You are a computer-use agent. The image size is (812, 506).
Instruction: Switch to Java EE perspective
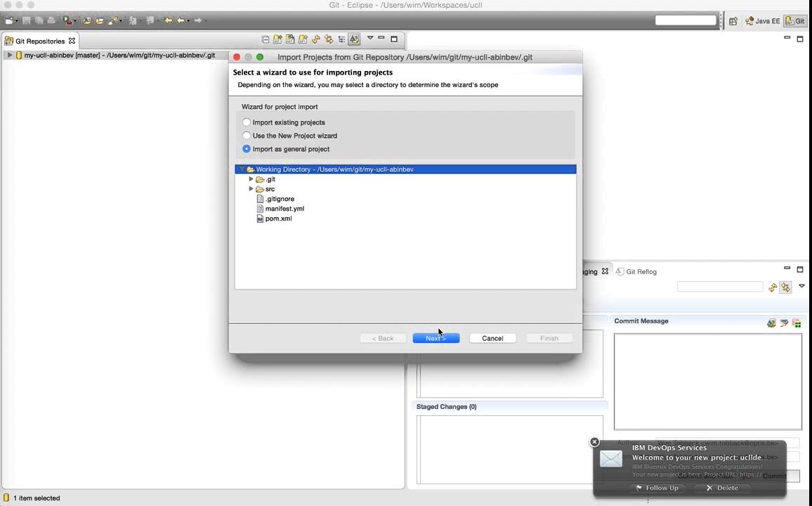click(x=762, y=21)
